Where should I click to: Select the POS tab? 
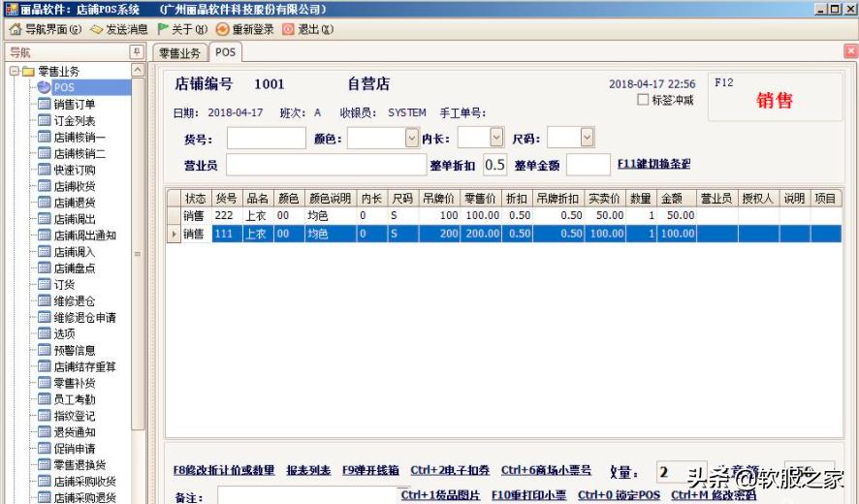point(225,52)
